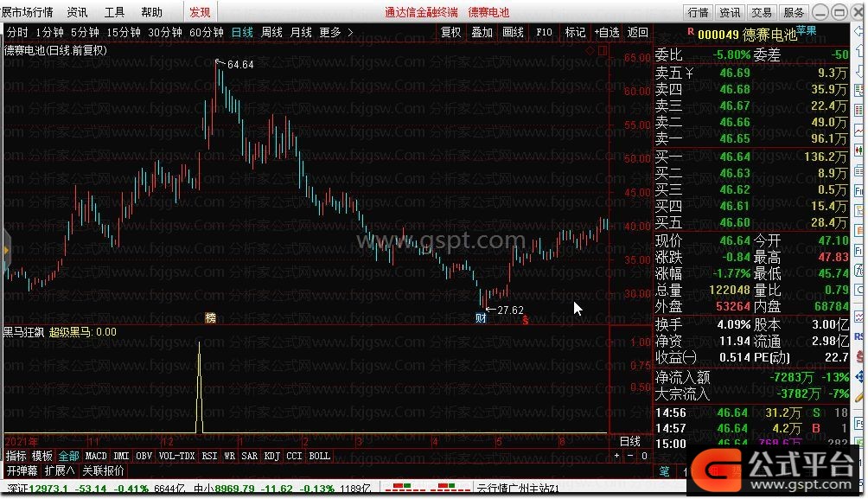Click the 叠加 overlay button
This screenshot has width=868, height=499.
pos(482,33)
